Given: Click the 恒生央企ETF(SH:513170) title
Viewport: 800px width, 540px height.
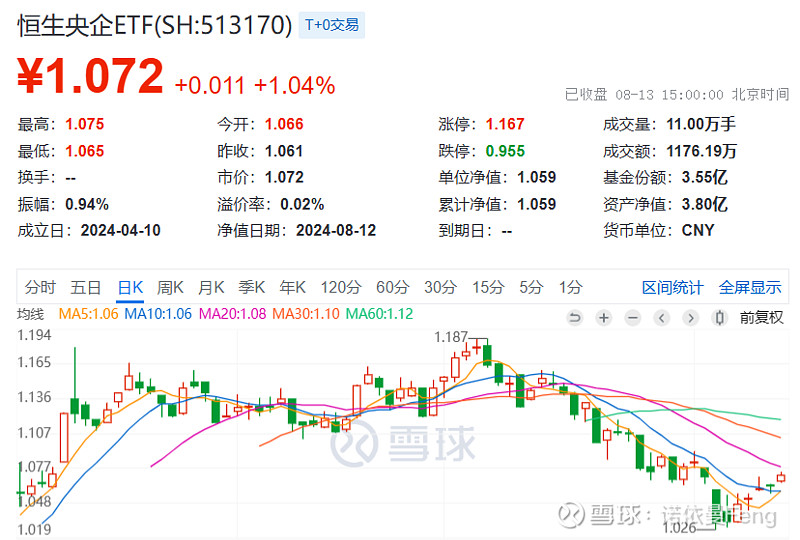Looking at the screenshot, I should 155,25.
